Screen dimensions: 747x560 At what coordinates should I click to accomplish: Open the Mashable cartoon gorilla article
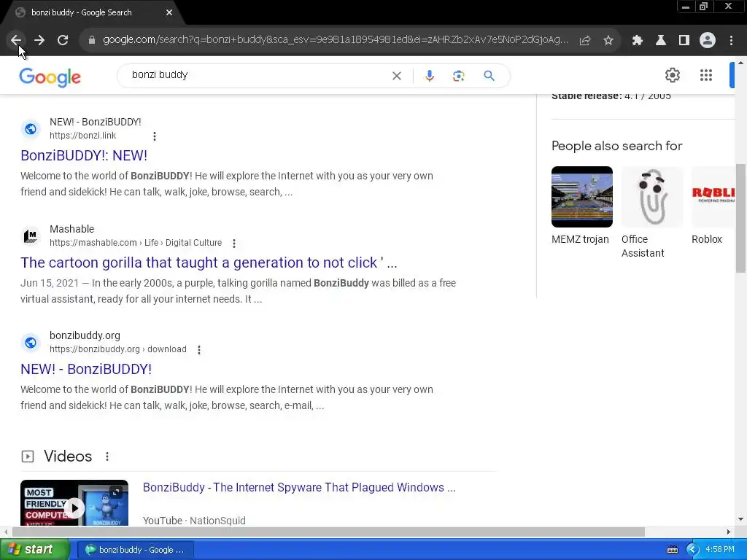click(x=209, y=262)
